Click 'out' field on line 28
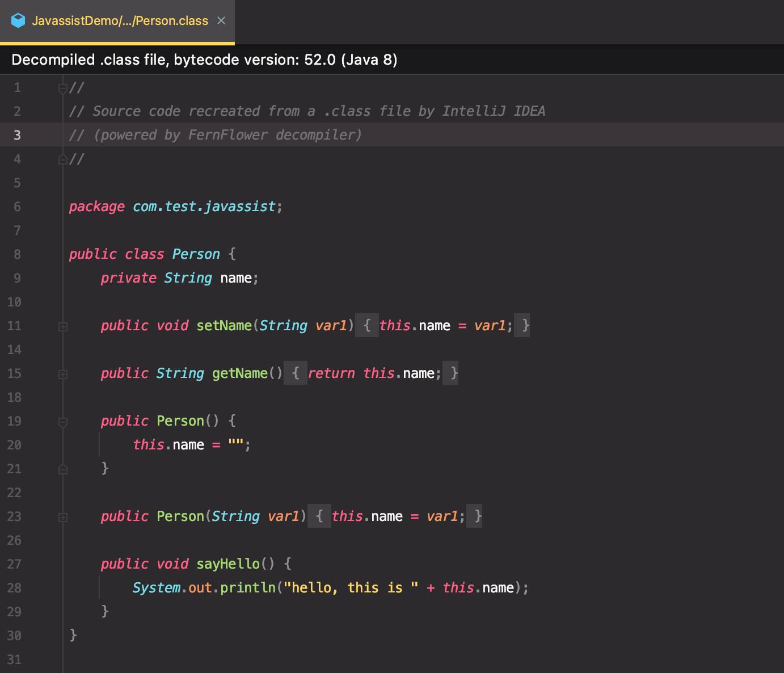Viewport: 784px width, 673px height. pos(200,588)
